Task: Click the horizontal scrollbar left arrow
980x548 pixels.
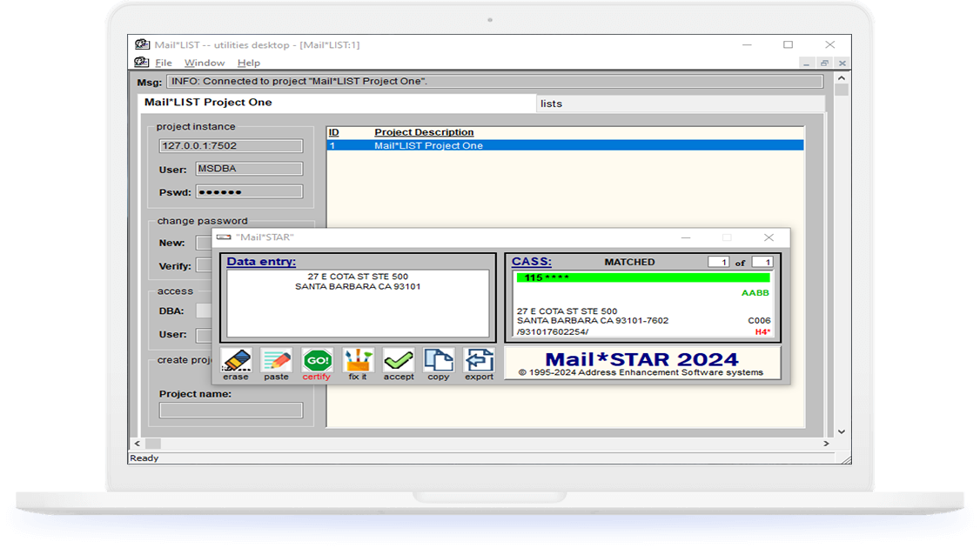Action: (138, 444)
